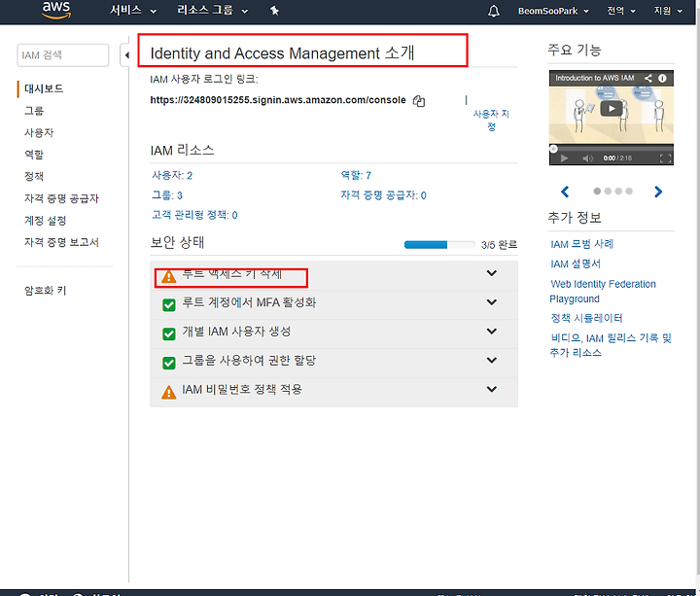
Task: Go to next feature with right arrow
Action: 658,192
